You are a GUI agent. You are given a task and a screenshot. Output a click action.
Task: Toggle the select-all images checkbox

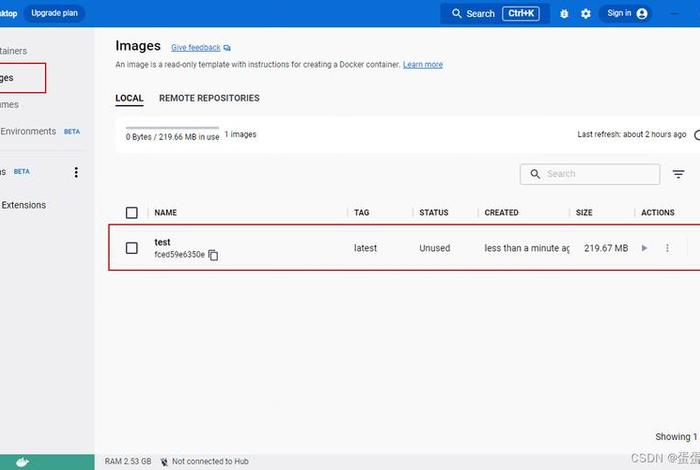pos(132,212)
